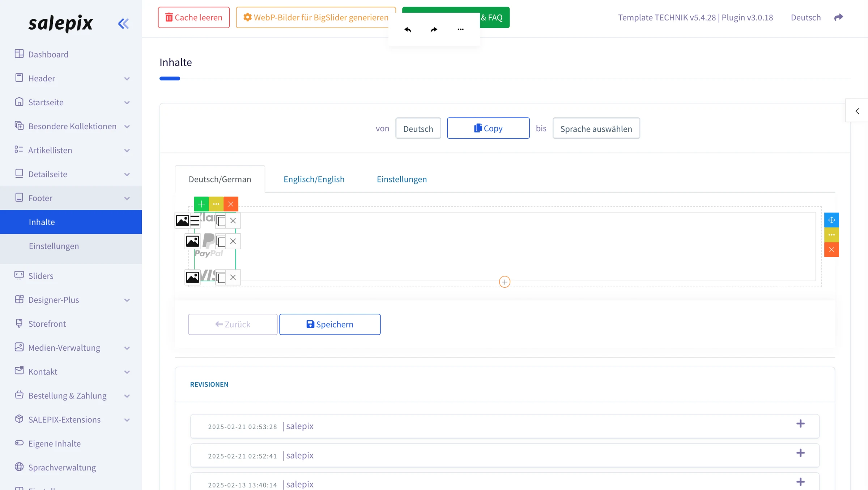Open the three-dot menu in the floating toolbar
868x490 pixels.
460,29
